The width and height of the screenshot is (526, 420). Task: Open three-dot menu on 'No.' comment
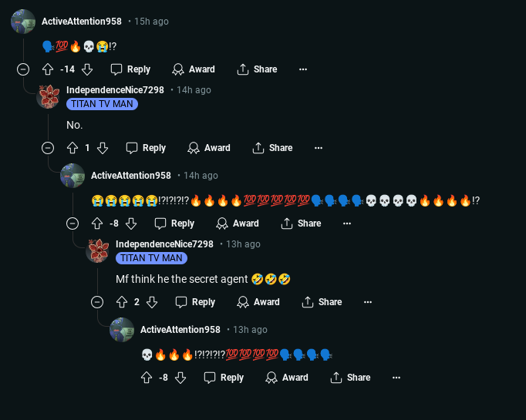319,148
